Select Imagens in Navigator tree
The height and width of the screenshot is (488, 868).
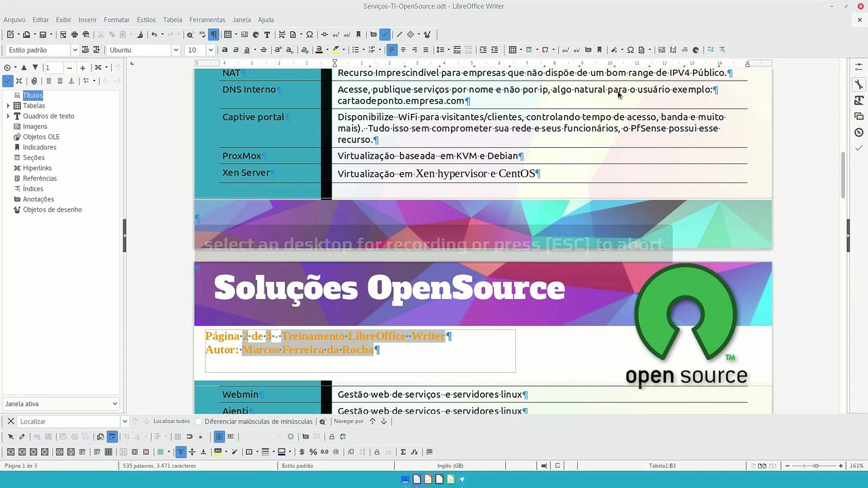[35, 127]
